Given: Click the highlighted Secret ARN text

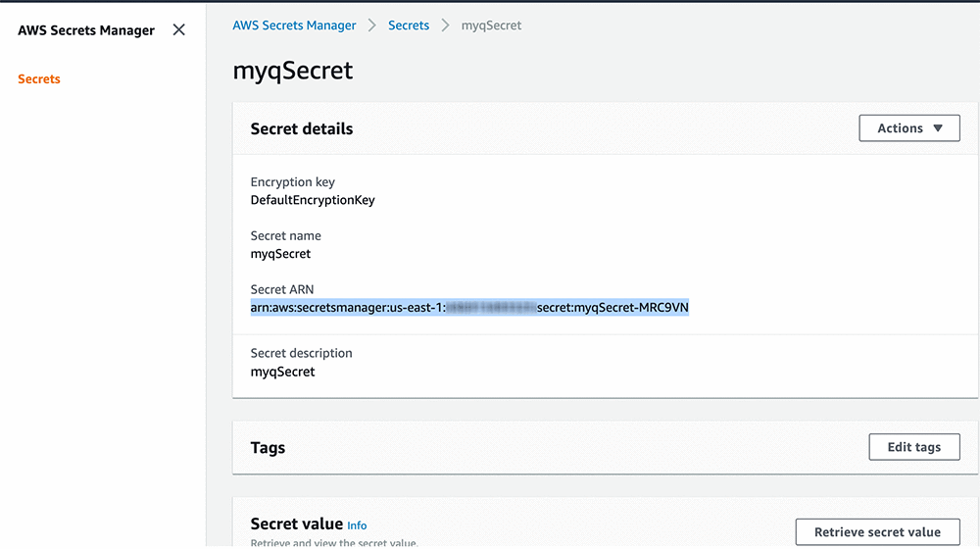Looking at the screenshot, I should [x=469, y=308].
